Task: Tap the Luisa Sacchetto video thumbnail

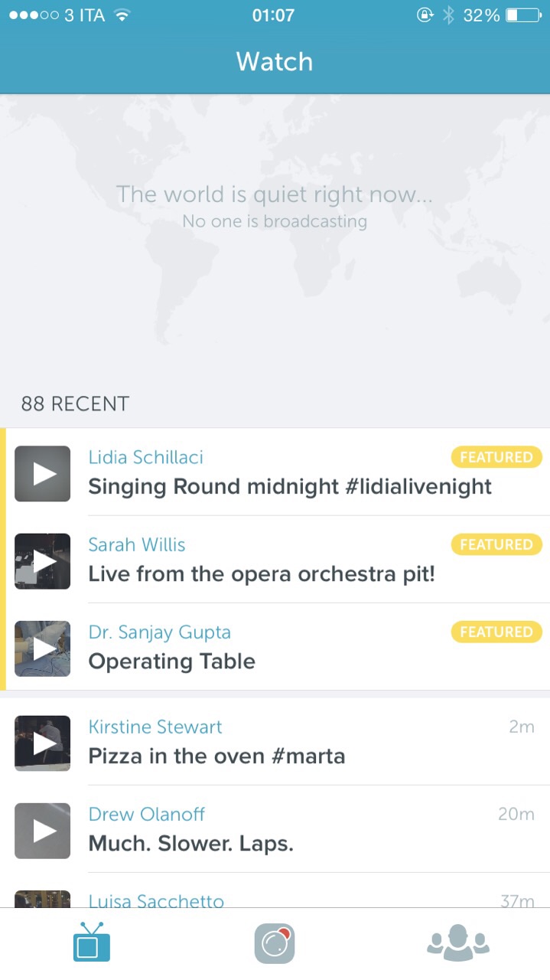Action: (x=43, y=899)
